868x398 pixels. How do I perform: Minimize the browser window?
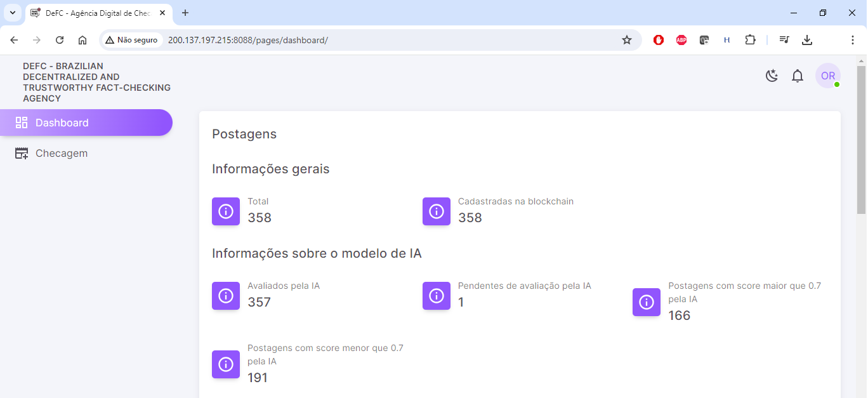tap(794, 13)
